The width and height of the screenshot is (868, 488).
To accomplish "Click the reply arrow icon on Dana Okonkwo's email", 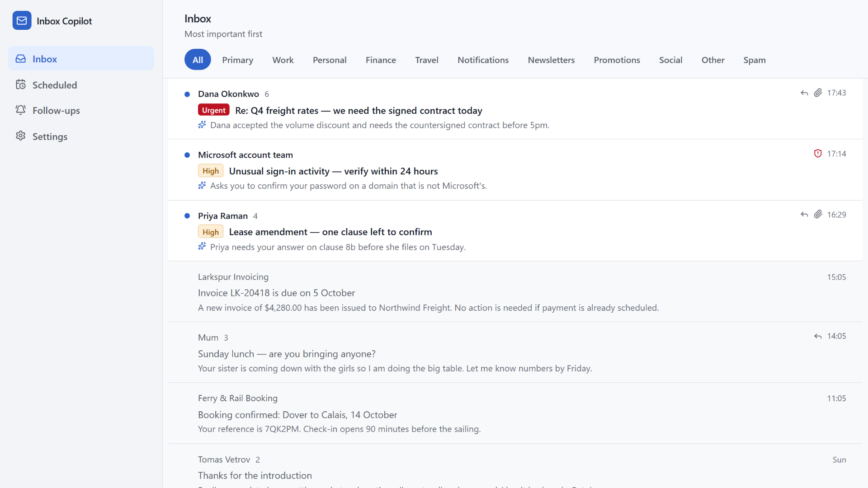I will point(804,93).
